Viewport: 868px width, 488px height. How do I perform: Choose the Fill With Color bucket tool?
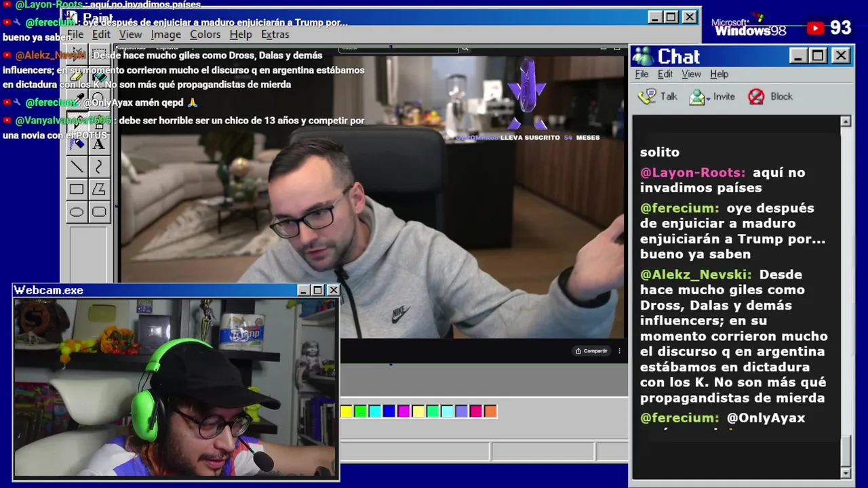click(99, 77)
